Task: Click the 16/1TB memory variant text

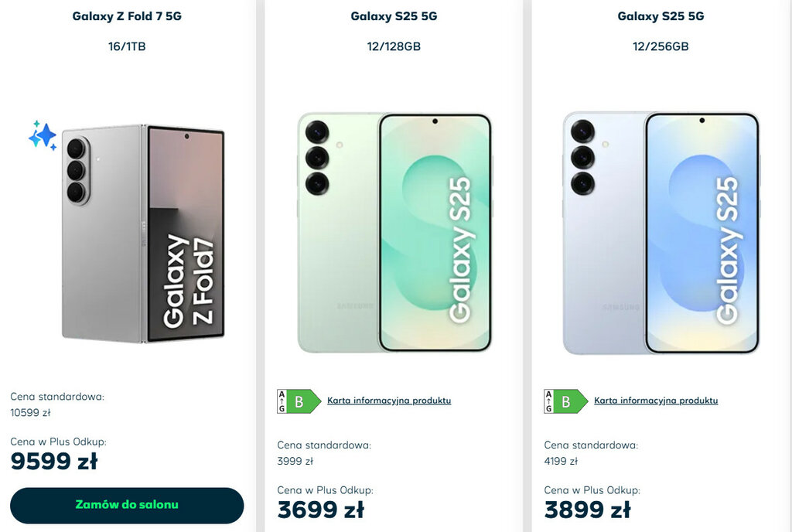Action: tap(127, 46)
